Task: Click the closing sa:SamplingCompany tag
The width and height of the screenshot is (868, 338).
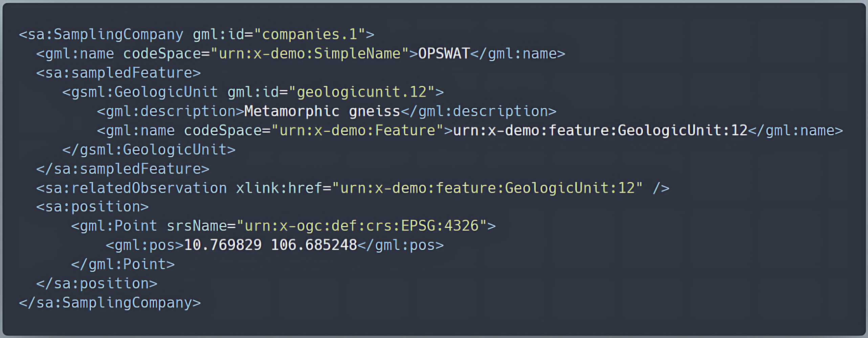Action: tap(110, 303)
